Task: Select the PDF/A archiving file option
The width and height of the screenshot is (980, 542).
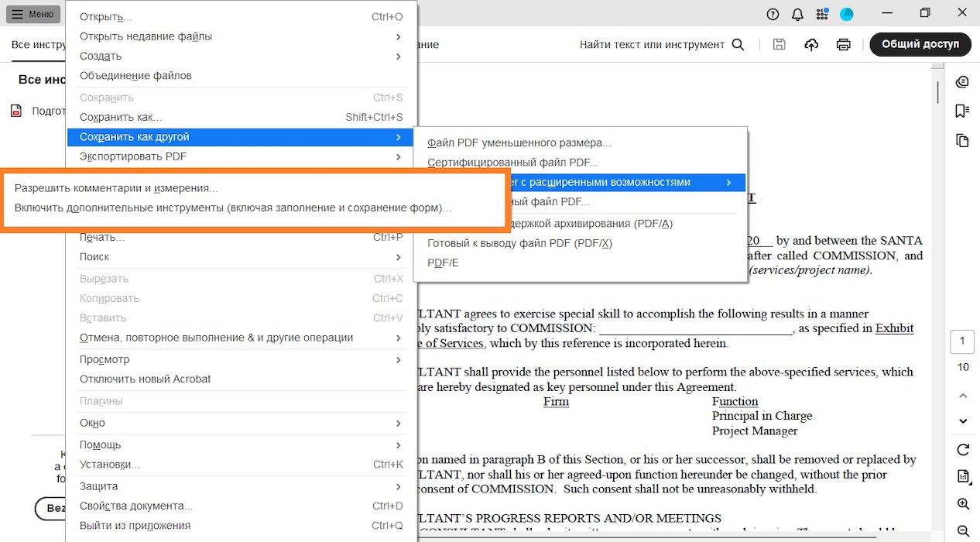Action: [x=627, y=224]
